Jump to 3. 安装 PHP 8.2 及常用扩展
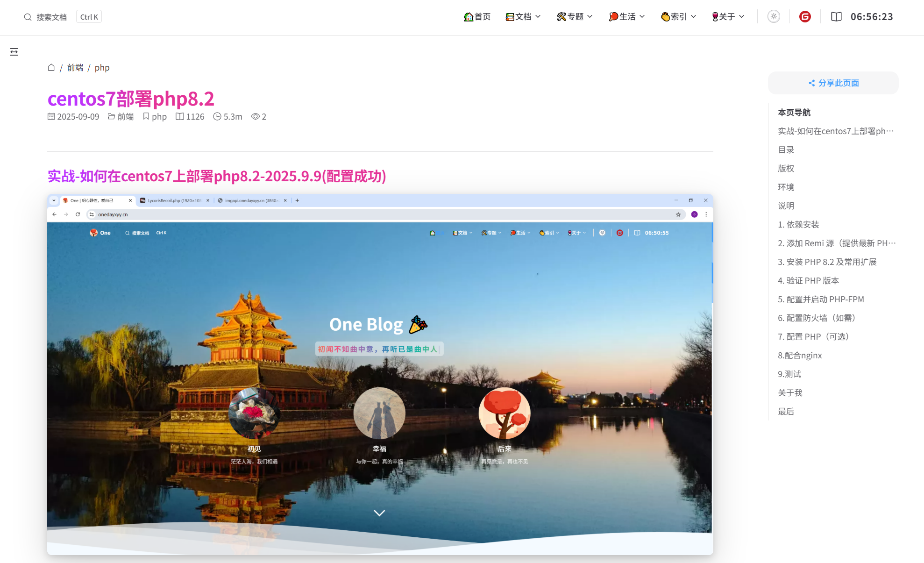Screen dimensions: 924x563 click(827, 262)
